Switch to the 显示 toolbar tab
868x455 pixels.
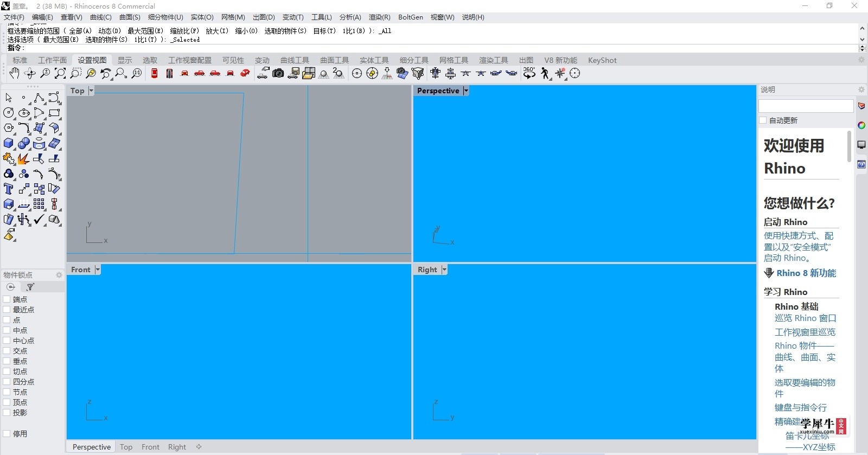coord(125,60)
